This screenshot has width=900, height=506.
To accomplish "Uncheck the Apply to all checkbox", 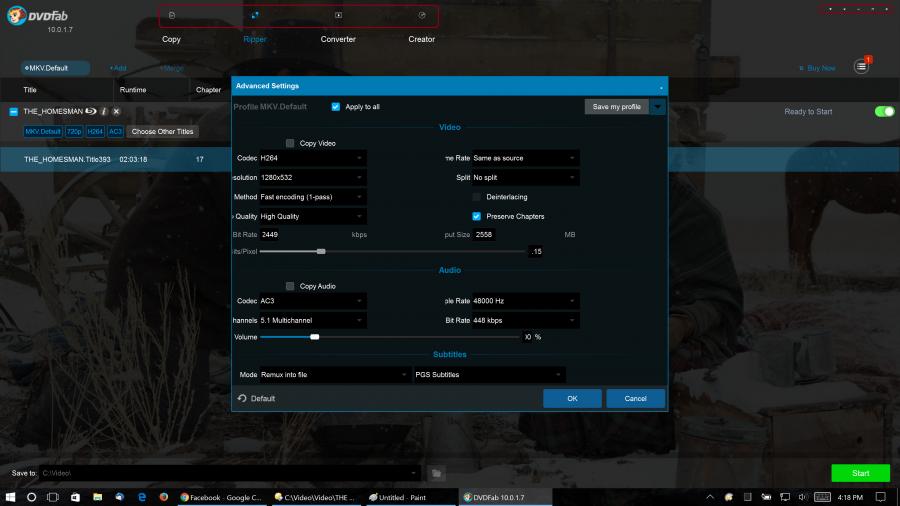I will tap(336, 106).
